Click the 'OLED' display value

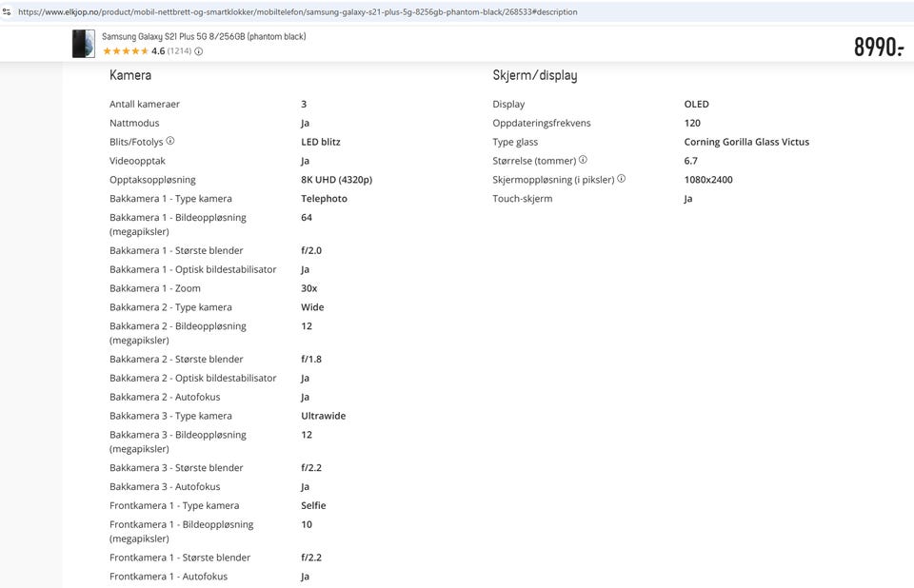pos(697,104)
